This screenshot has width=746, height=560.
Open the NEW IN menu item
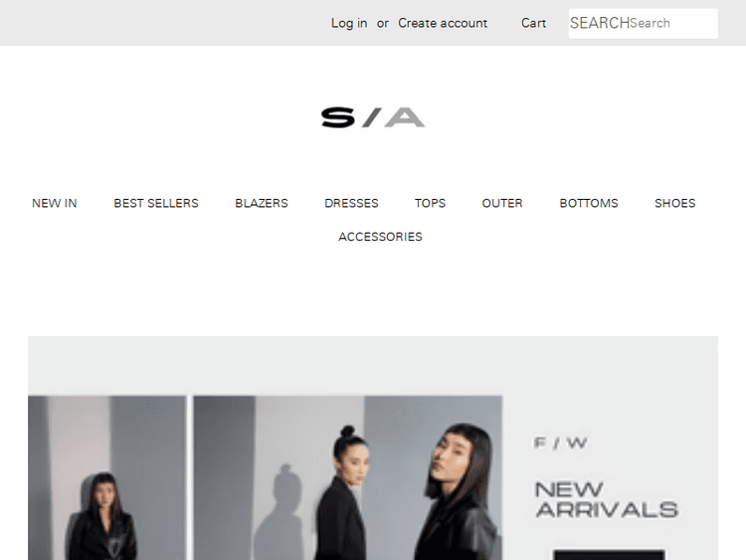click(x=55, y=203)
